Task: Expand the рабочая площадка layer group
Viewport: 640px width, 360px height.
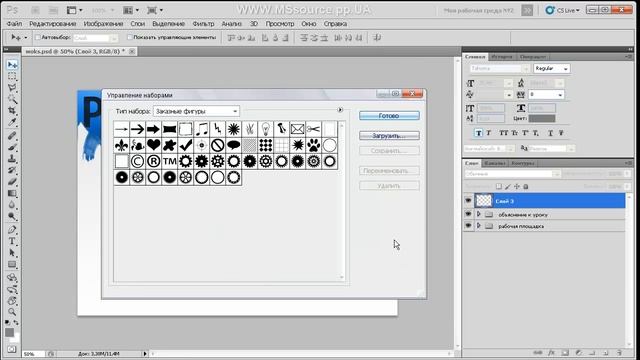Action: [479, 225]
